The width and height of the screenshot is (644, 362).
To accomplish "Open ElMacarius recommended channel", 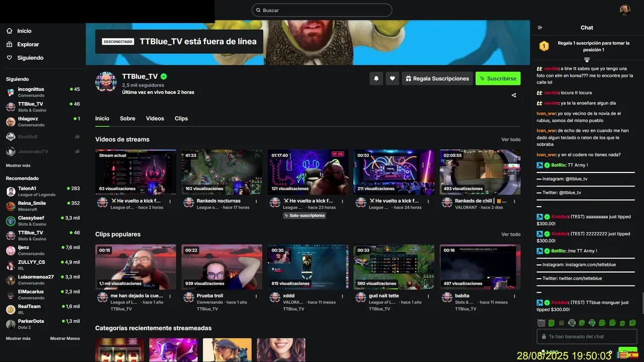I will [x=43, y=295].
